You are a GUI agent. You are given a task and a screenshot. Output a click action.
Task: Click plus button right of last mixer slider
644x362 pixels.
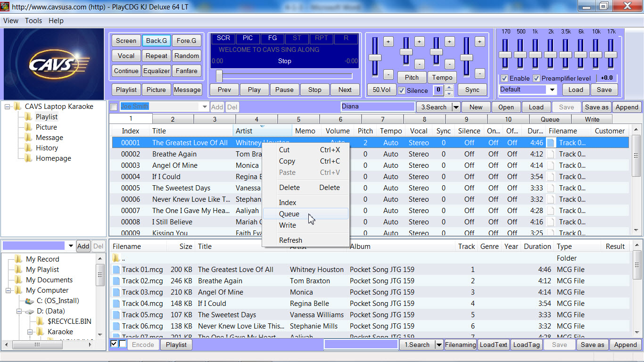pos(479,41)
